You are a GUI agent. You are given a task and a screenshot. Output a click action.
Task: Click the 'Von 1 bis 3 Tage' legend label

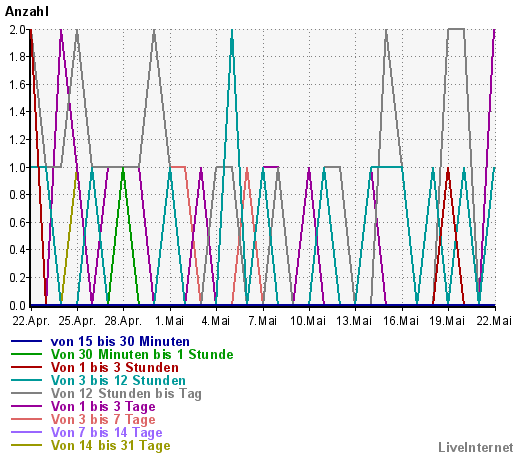(x=103, y=406)
